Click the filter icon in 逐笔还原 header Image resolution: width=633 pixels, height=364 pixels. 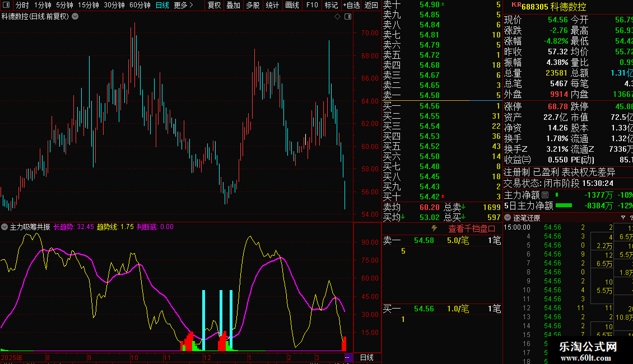coord(623,217)
